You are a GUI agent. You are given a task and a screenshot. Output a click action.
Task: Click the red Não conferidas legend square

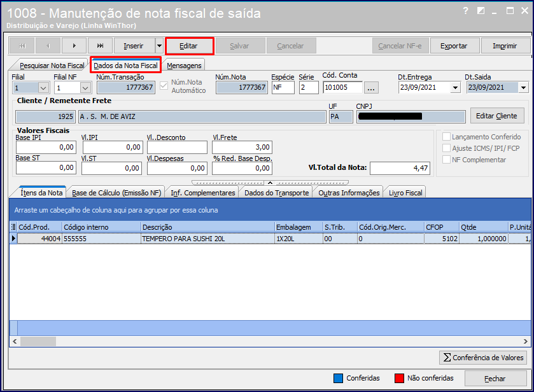(399, 378)
